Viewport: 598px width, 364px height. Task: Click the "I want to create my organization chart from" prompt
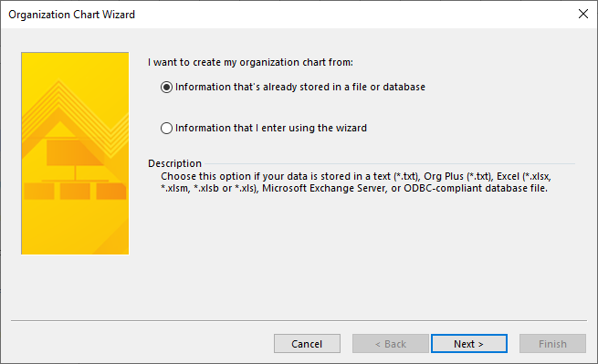coord(250,63)
